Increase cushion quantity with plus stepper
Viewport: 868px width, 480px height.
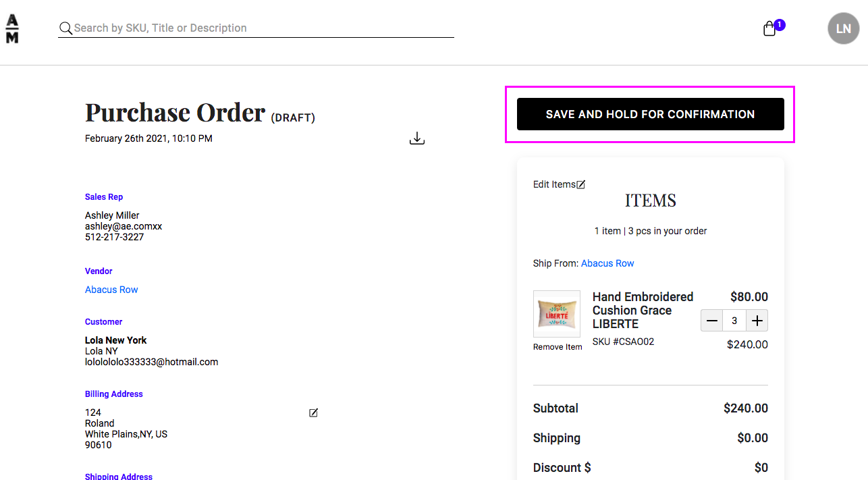pos(757,321)
